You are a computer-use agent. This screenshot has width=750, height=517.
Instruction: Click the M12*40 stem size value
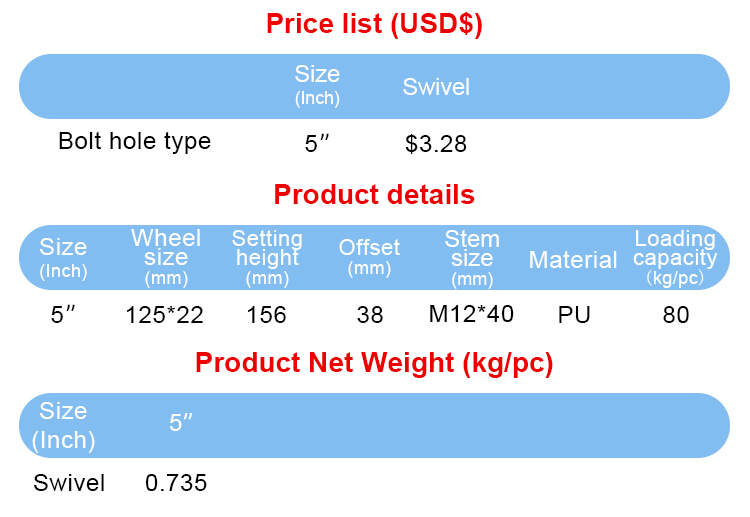click(471, 314)
